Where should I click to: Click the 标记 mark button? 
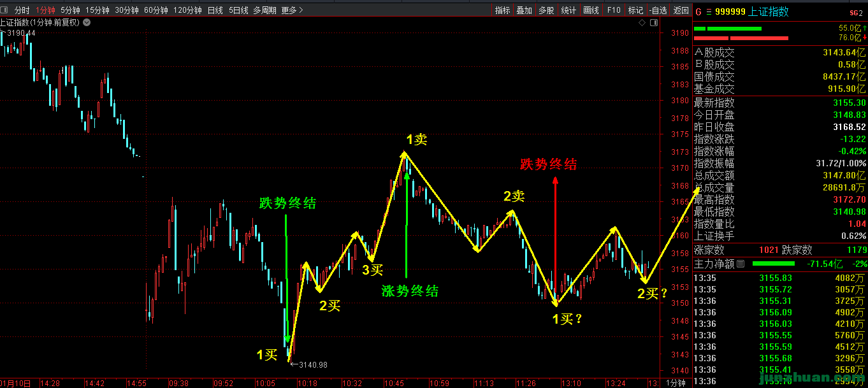pyautogui.click(x=635, y=10)
